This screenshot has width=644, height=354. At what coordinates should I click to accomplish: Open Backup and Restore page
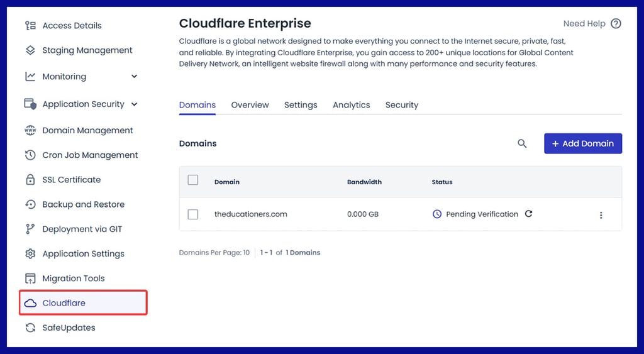point(84,204)
